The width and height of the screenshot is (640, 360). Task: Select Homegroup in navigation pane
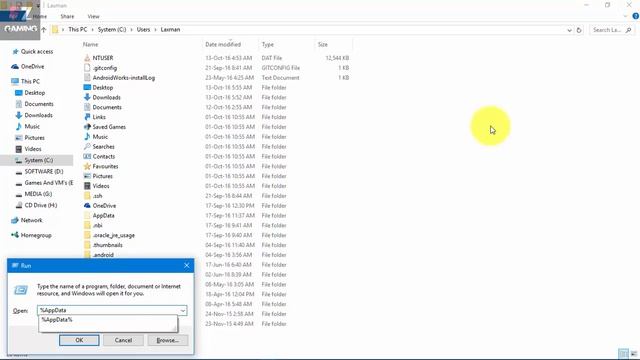pyautogui.click(x=36, y=235)
